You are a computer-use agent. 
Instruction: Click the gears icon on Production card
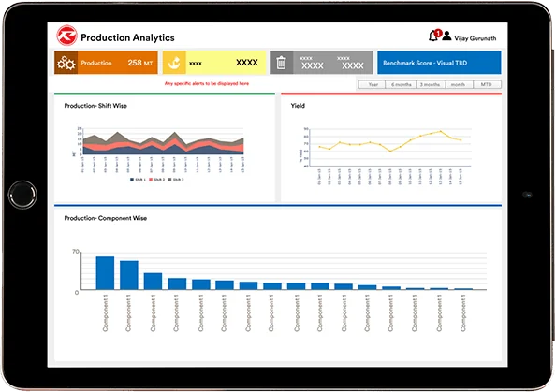pos(66,63)
